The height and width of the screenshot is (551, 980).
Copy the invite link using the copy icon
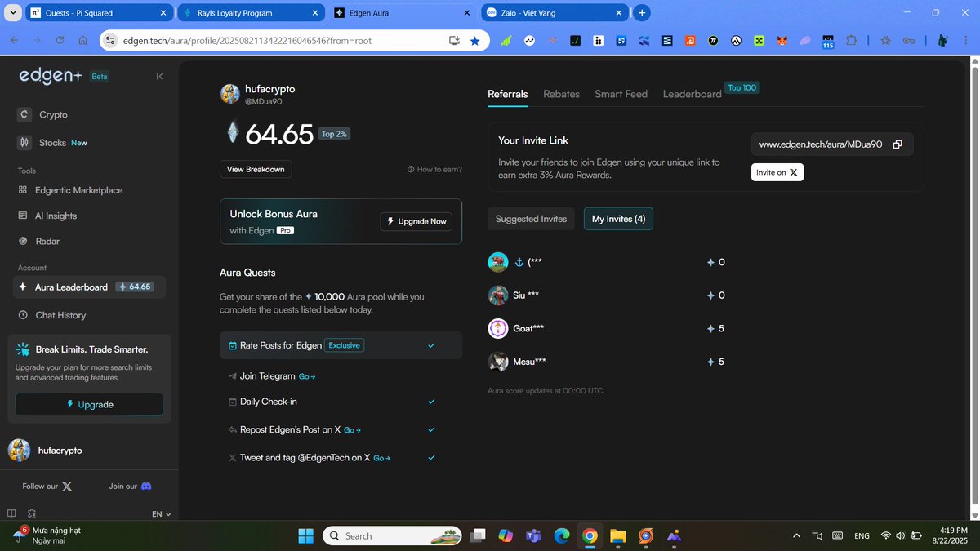point(897,144)
